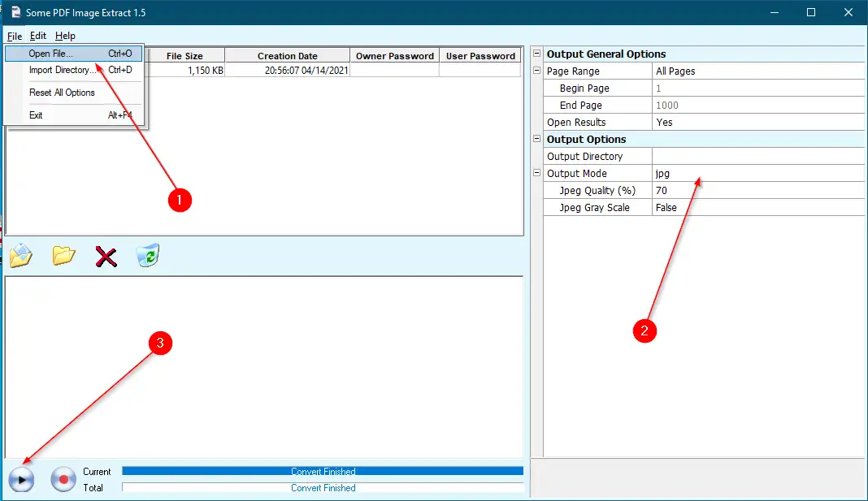The width and height of the screenshot is (868, 501).
Task: Click the End Page value 1000
Action: [x=758, y=105]
